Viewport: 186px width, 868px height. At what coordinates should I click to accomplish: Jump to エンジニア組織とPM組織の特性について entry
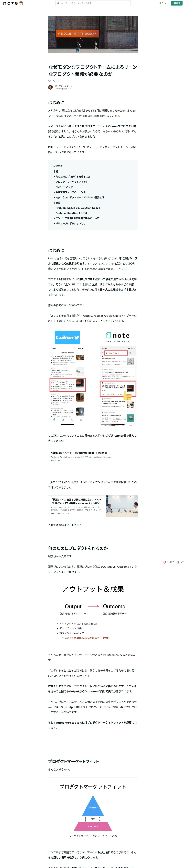pos(77,218)
